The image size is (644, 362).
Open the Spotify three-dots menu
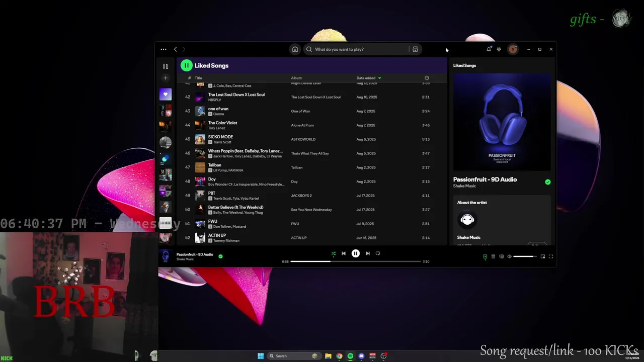pyautogui.click(x=164, y=49)
